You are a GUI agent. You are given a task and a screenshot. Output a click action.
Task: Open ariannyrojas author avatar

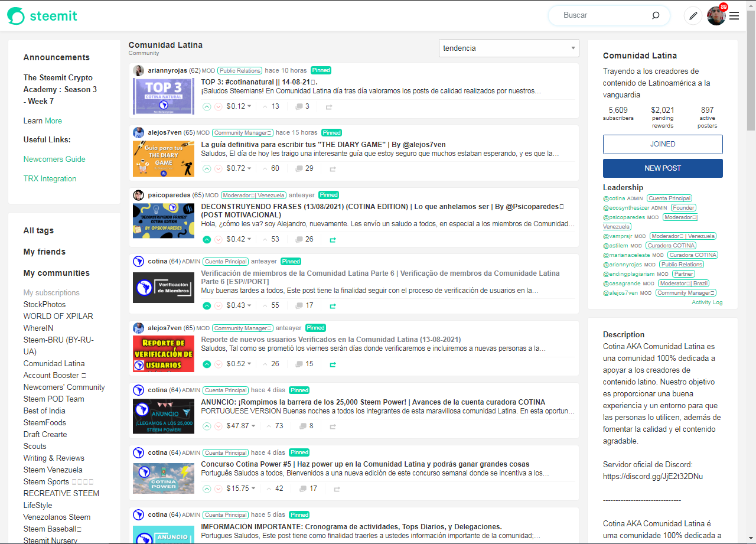coord(139,70)
